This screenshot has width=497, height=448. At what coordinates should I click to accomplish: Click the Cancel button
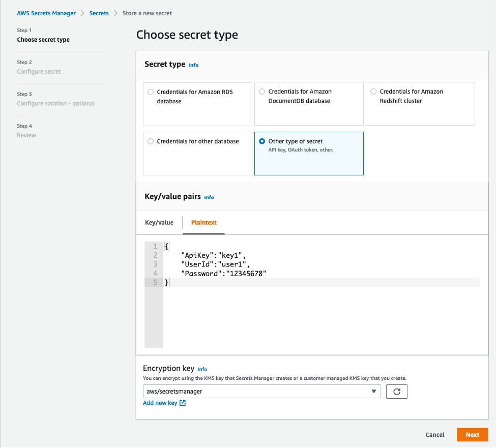(x=434, y=435)
